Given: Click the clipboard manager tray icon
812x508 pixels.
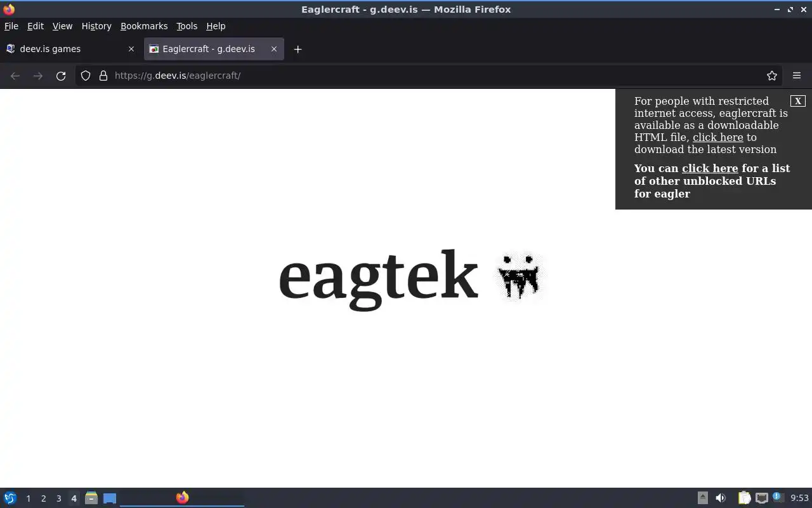Looking at the screenshot, I should point(744,498).
